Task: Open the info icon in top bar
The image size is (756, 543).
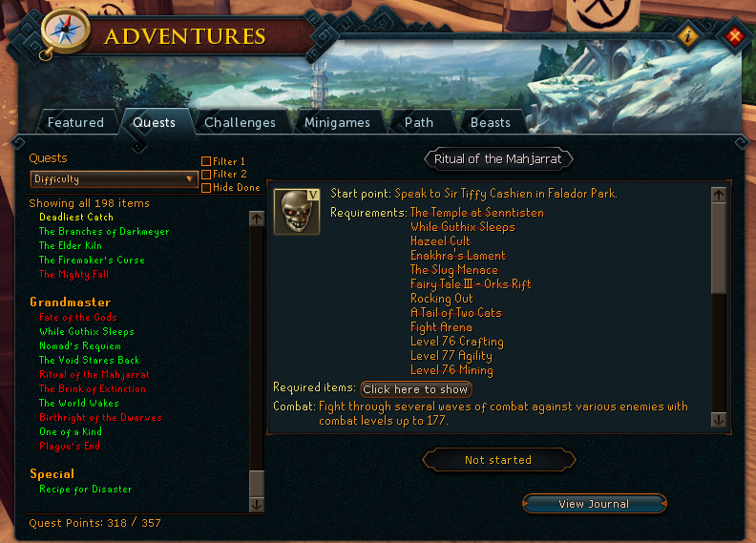Action: point(688,35)
